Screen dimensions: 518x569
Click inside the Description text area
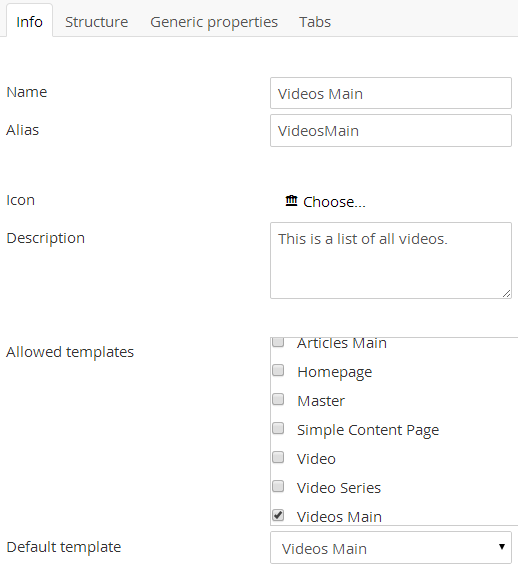391,261
